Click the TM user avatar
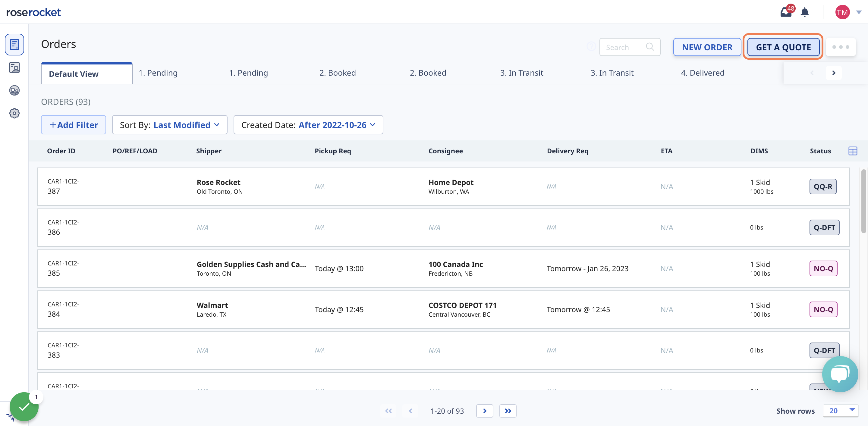Image resolution: width=868 pixels, height=426 pixels. [x=842, y=12]
